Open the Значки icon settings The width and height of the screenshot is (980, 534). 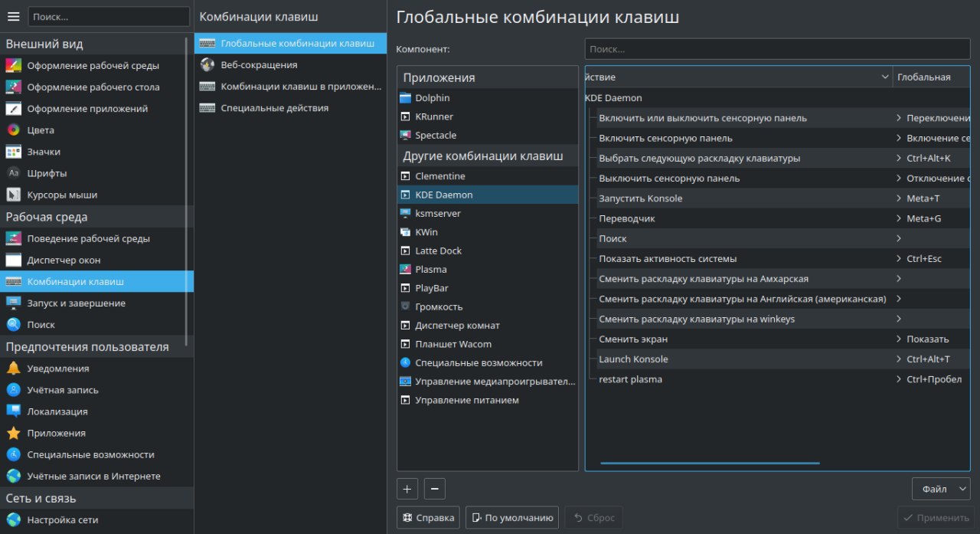tap(13, 151)
